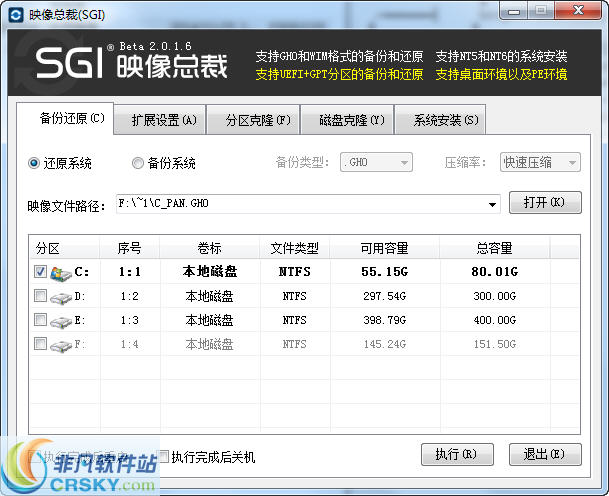Click the 400.00G cell in E: row

(x=494, y=320)
